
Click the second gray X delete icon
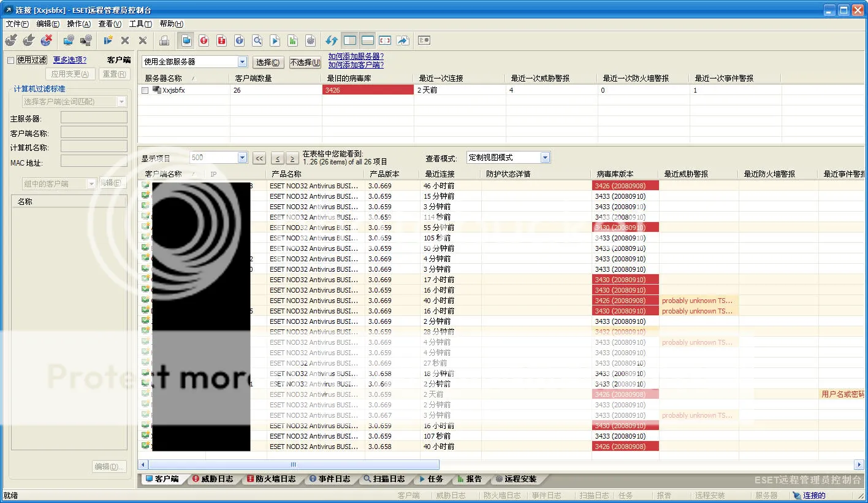tap(143, 40)
